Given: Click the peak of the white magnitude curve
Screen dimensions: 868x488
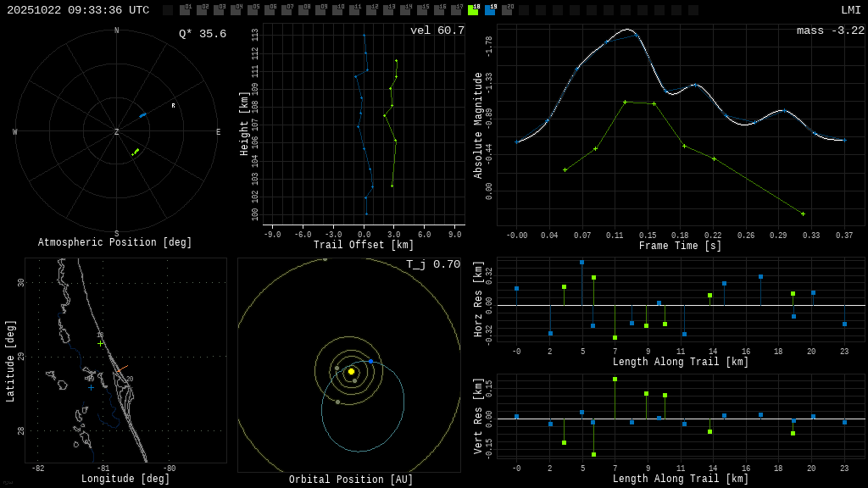Looking at the screenshot, I should (627, 30).
